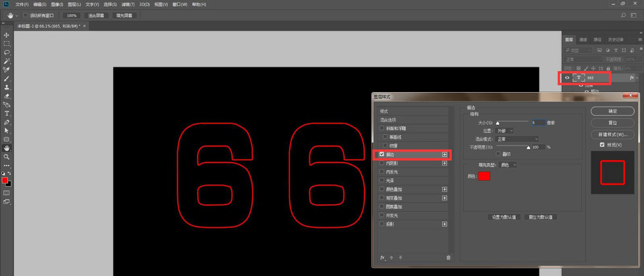644x276 pixels.
Task: Click the 新建样式(W)... button
Action: [613, 135]
